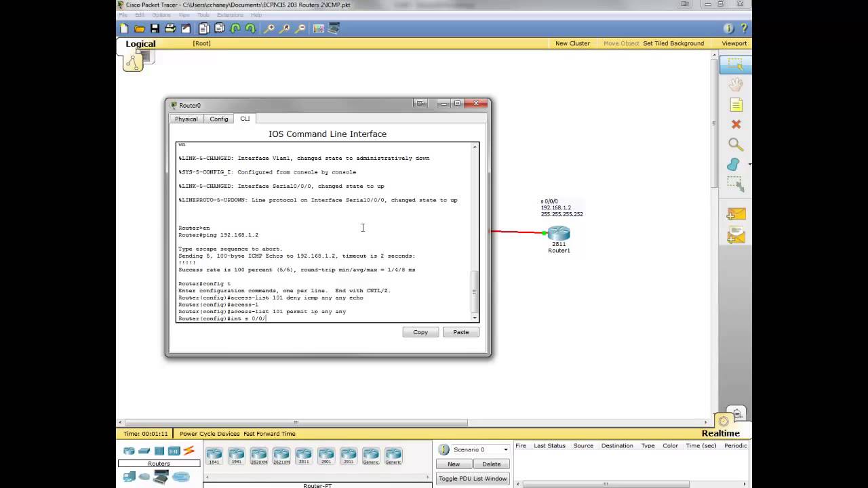
Task: Click the New scenario button
Action: 454,464
